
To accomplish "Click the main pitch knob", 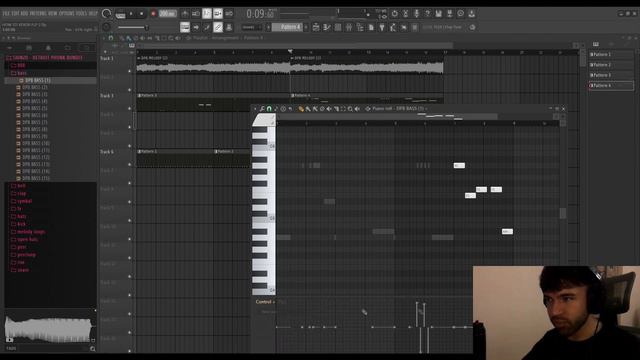I will tap(106, 27).
